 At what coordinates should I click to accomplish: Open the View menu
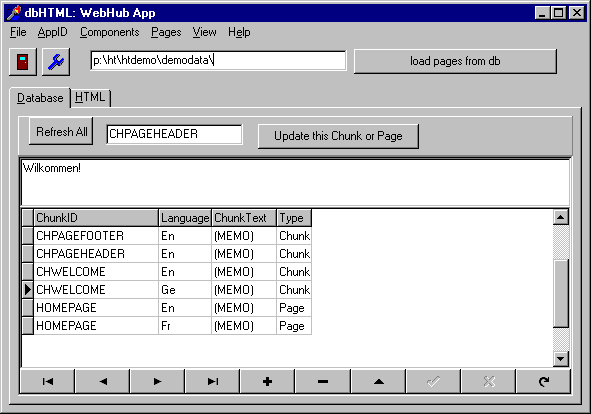pos(205,32)
